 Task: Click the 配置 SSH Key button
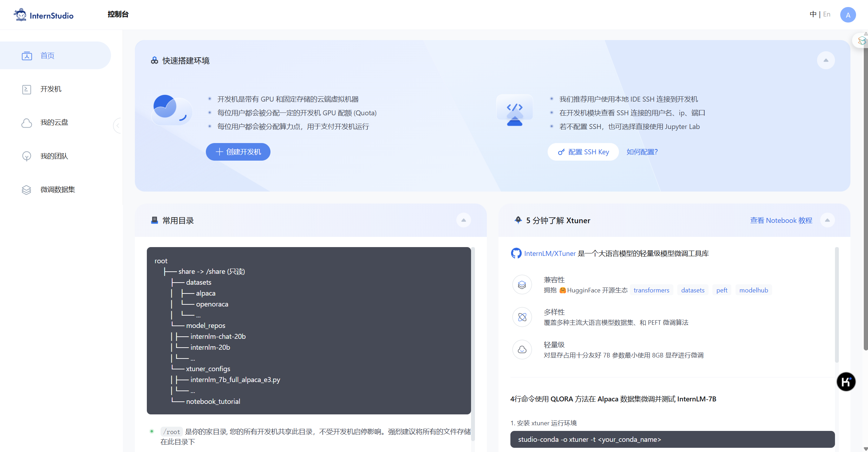tap(583, 152)
